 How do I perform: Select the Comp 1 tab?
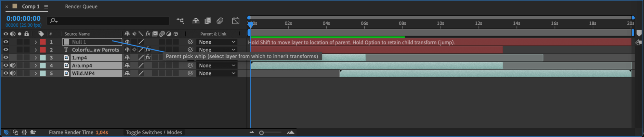click(x=30, y=6)
